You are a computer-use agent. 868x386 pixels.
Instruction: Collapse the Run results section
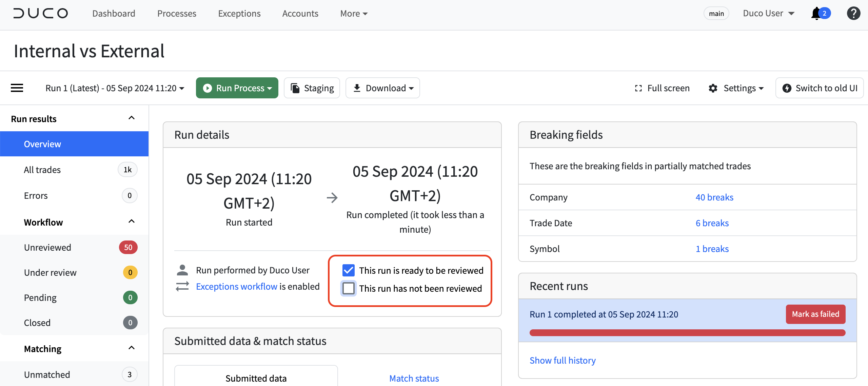point(132,118)
